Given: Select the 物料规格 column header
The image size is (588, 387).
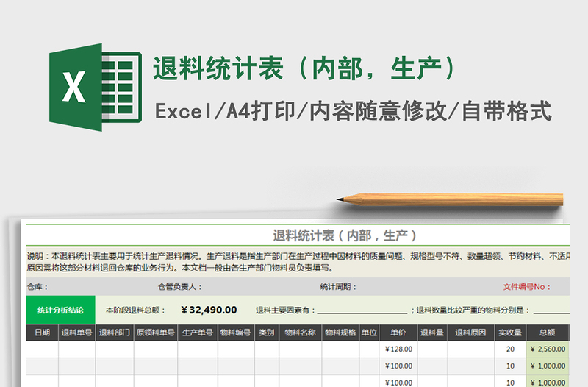Looking at the screenshot, I should (340, 333).
